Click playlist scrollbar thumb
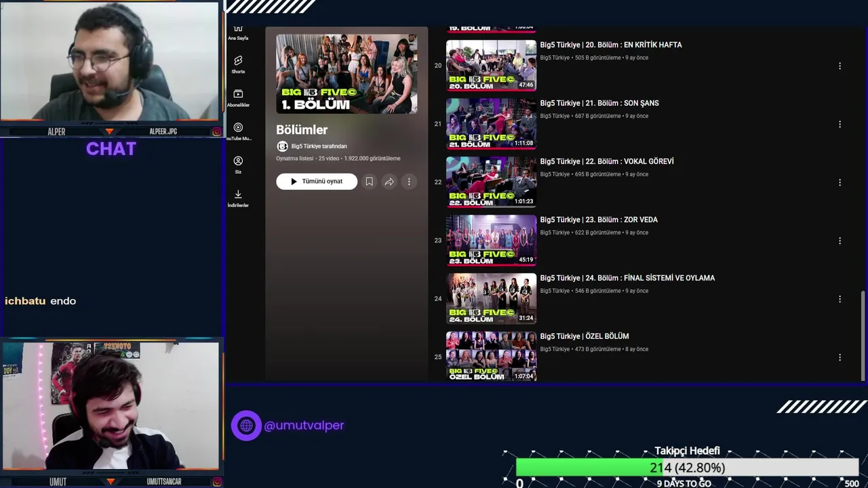This screenshot has height=488, width=868. click(x=863, y=335)
